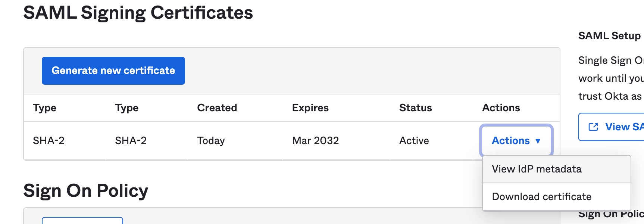Select "View IdP metadata" from the Actions menu
The image size is (644, 224).
[537, 169]
